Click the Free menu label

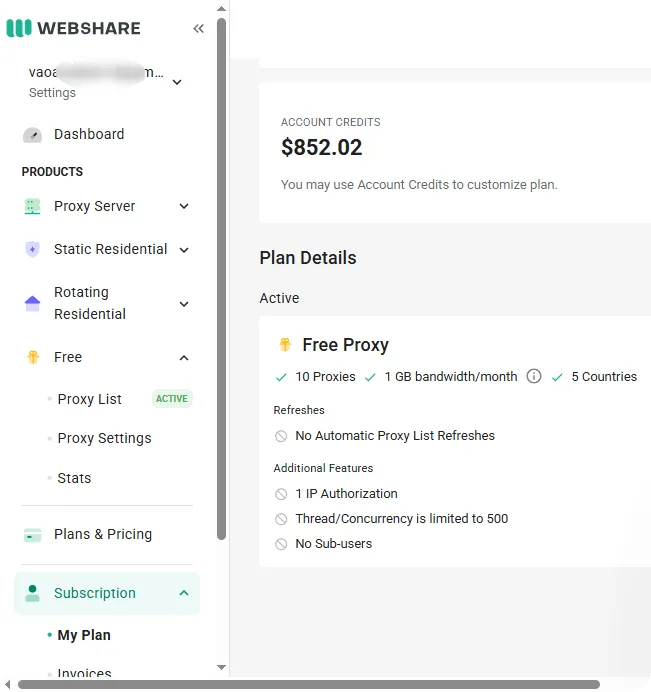(68, 357)
